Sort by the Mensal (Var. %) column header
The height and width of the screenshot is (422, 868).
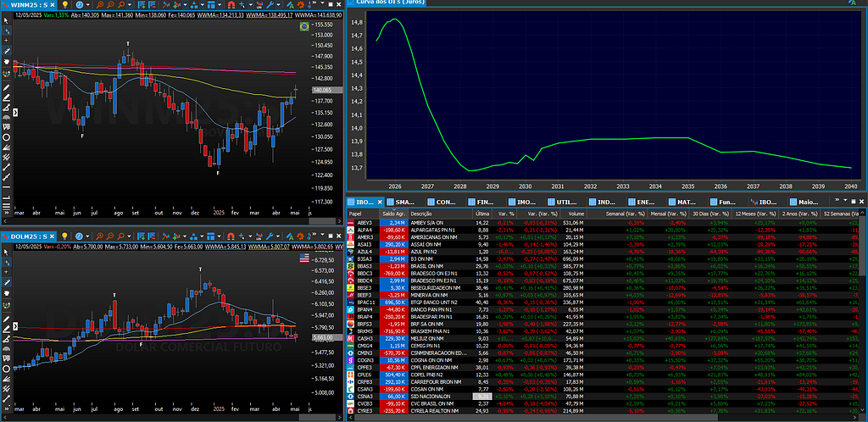(670, 214)
